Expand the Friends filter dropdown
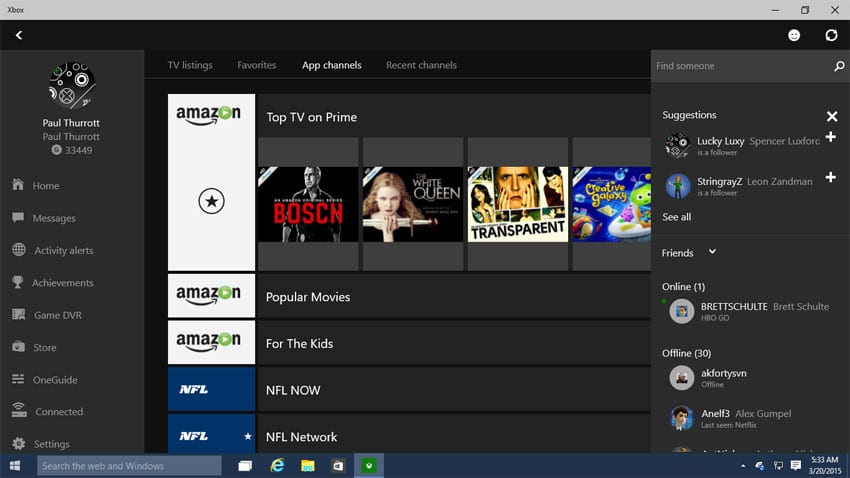Viewport: 850px width, 478px height. [x=712, y=252]
